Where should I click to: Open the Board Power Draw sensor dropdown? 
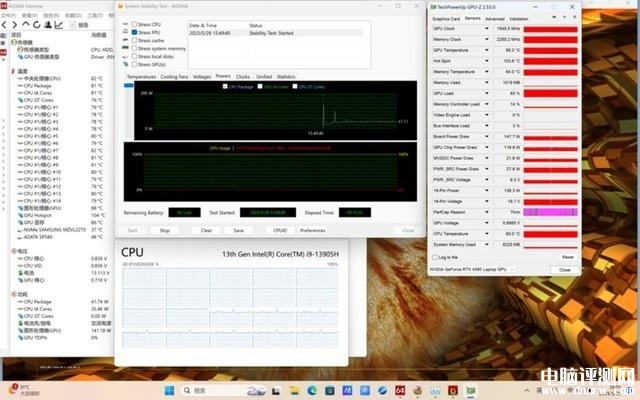(487, 137)
